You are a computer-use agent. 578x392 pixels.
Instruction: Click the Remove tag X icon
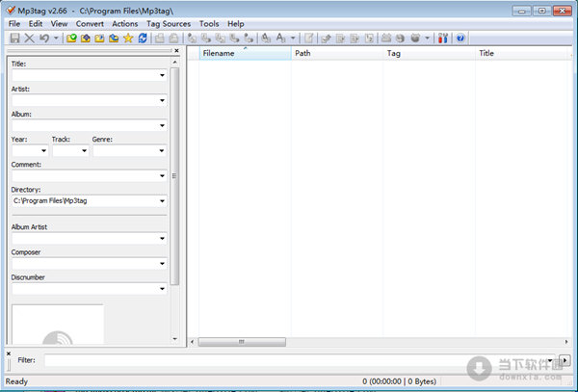pyautogui.click(x=29, y=38)
